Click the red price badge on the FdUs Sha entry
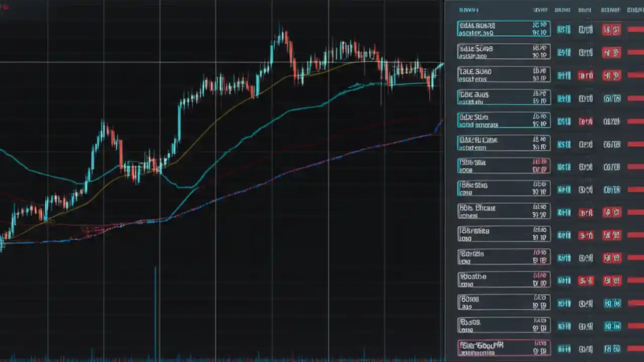The width and height of the screenshot is (644, 362). tap(539, 166)
